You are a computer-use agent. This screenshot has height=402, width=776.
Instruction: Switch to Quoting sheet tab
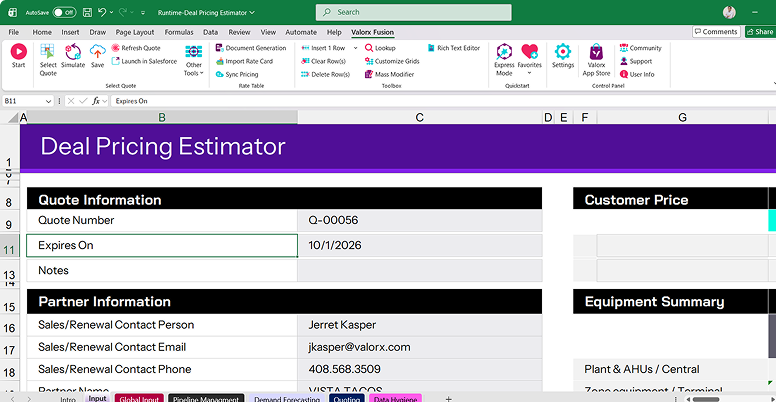[346, 399]
